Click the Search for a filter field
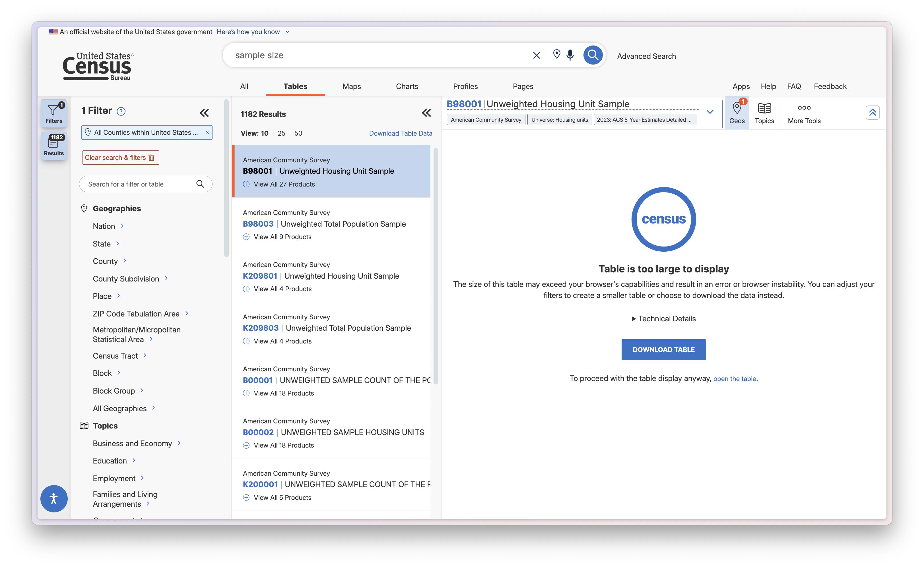Viewport: 924px width, 567px height. click(x=139, y=184)
